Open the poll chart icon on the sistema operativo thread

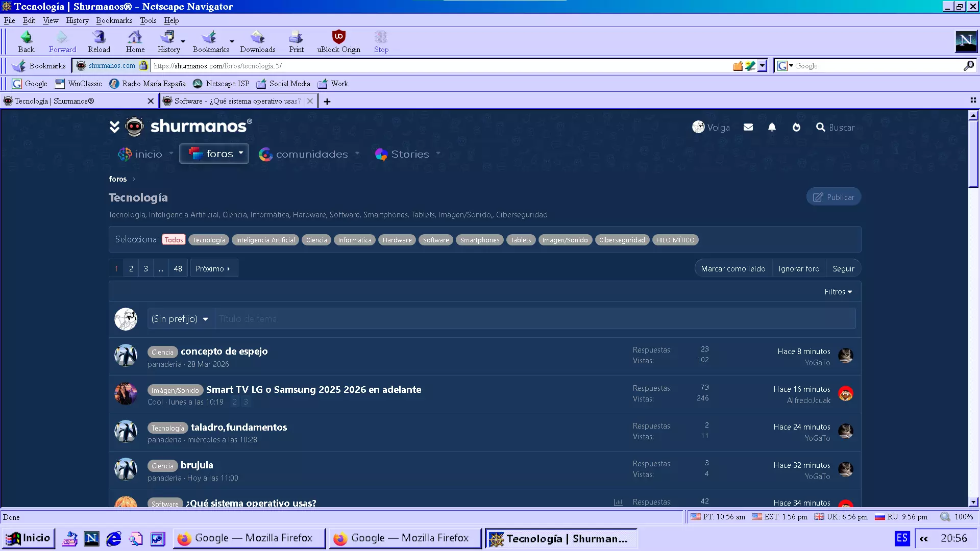point(618,502)
